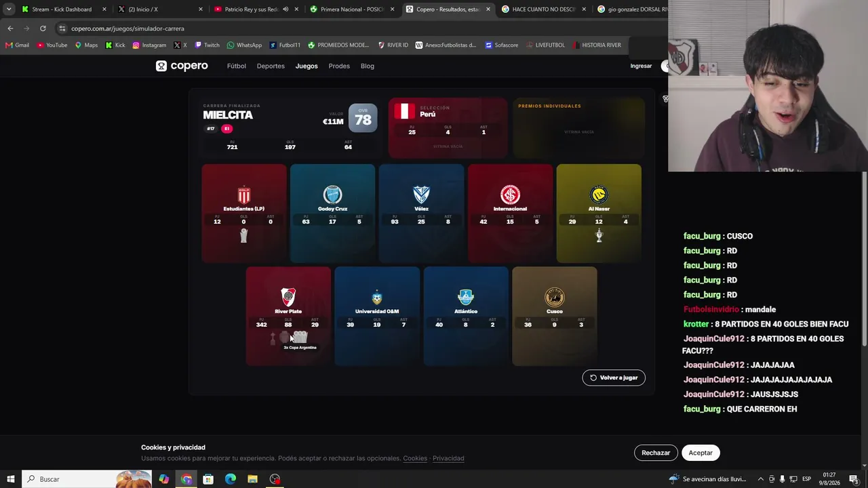Open the Cookies policy link
This screenshot has width=868, height=488.
(415, 458)
